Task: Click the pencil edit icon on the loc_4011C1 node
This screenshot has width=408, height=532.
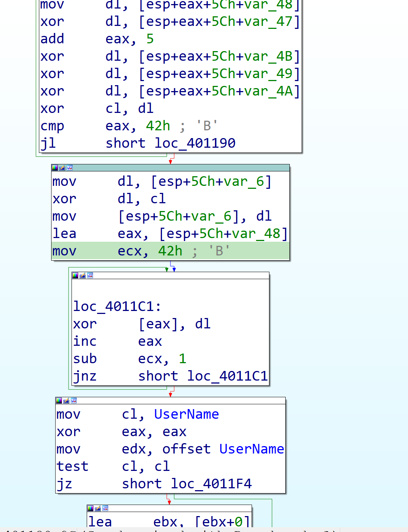Action: point(83,275)
